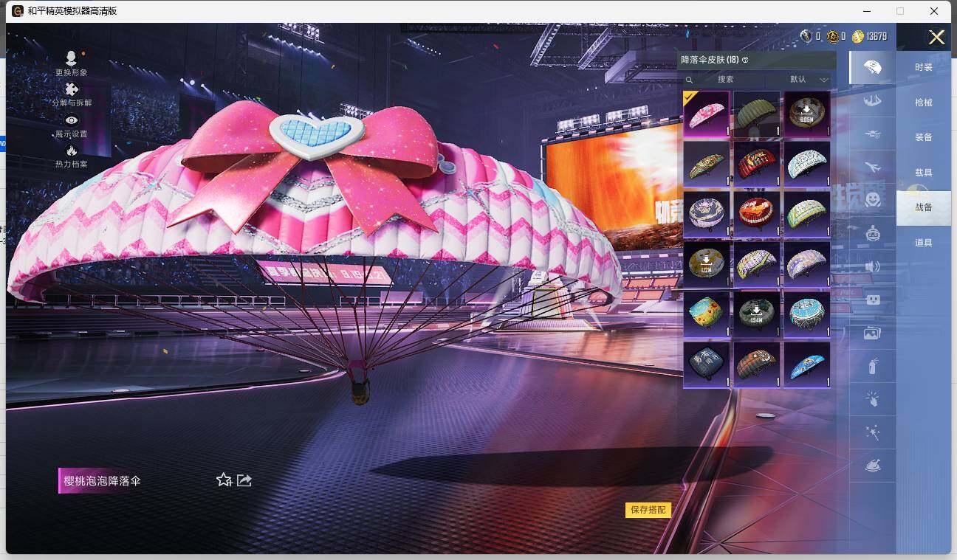Mark the parachute as favorite with star icon
This screenshot has width=957, height=560.
click(x=224, y=480)
